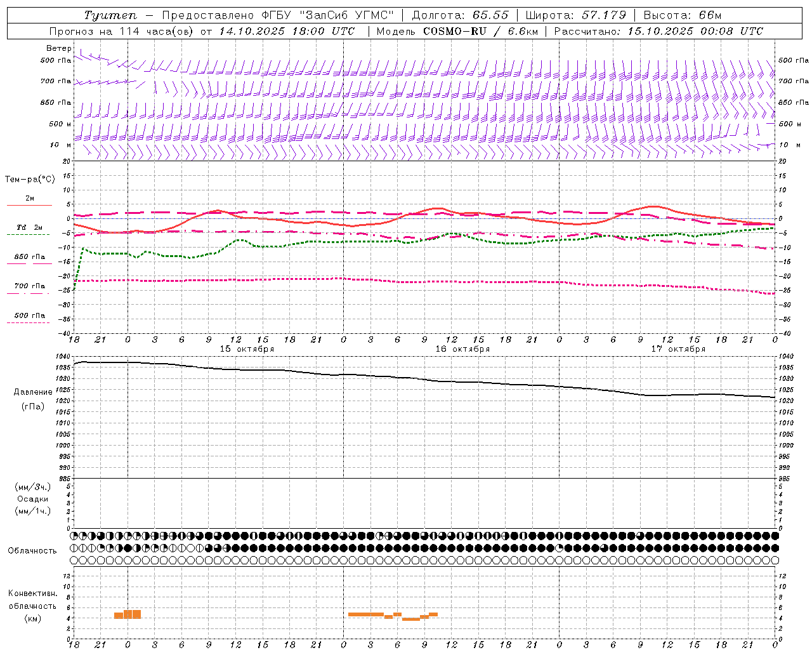Click the '(мм/3ч.)' precipitation unit label
Image resolution: width=812 pixels, height=650 pixels.
pos(33,487)
